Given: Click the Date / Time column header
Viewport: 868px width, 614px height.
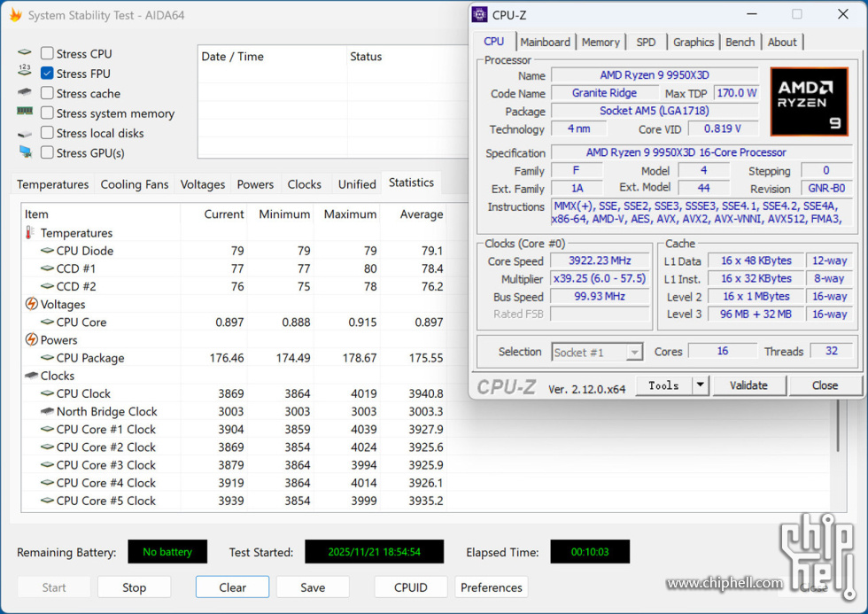Looking at the screenshot, I should tap(233, 56).
